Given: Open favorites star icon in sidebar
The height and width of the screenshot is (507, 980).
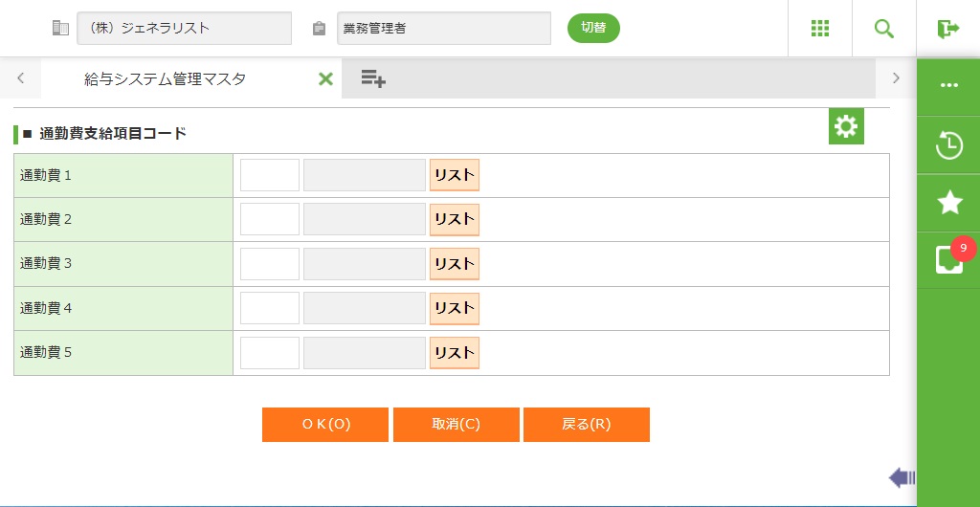Looking at the screenshot, I should point(948,202).
